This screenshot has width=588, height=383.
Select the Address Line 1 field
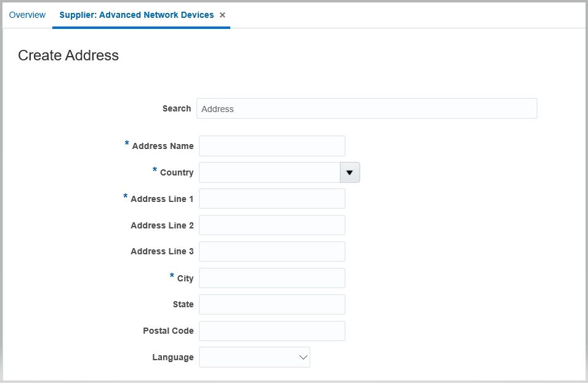click(272, 199)
